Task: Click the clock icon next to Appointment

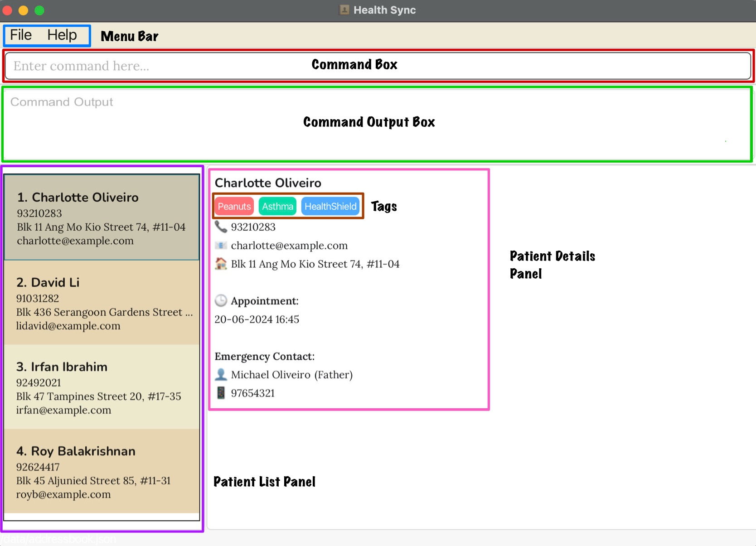Action: 221,300
